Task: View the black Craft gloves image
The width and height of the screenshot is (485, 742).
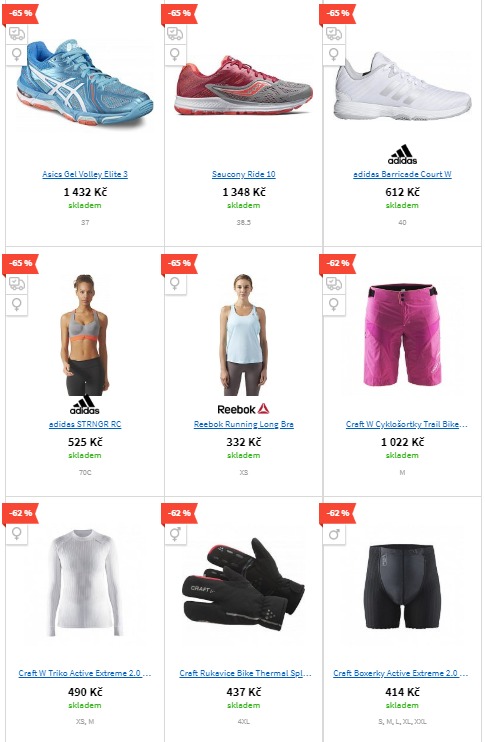Action: click(x=243, y=584)
